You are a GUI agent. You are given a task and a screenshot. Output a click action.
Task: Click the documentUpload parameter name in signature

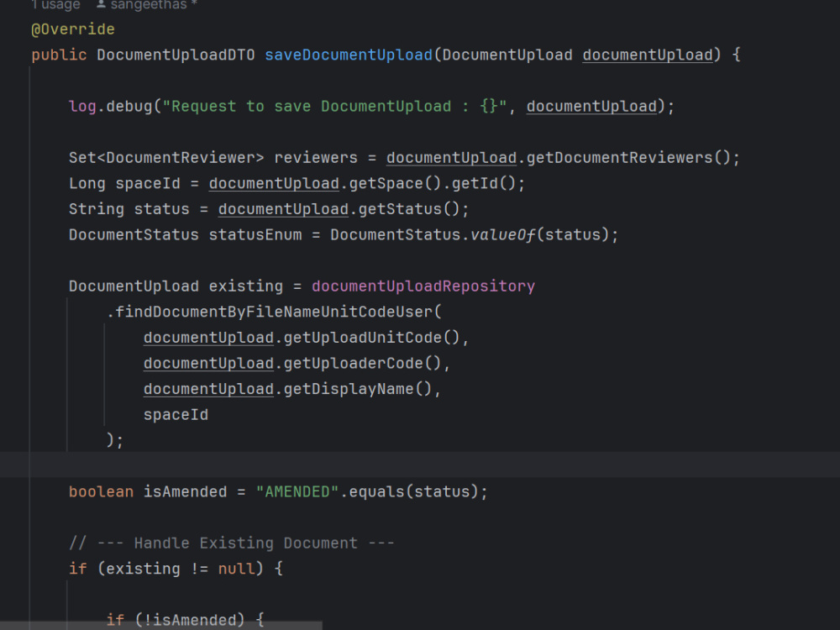648,55
